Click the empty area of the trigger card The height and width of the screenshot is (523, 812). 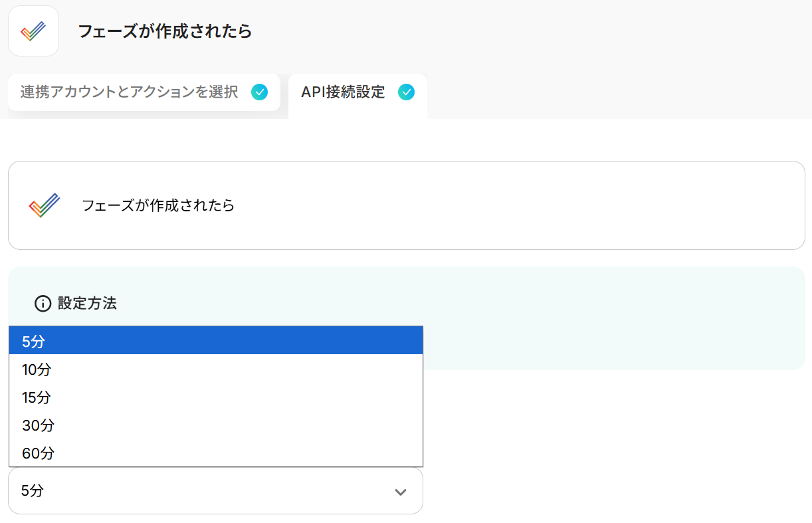pos(518,205)
